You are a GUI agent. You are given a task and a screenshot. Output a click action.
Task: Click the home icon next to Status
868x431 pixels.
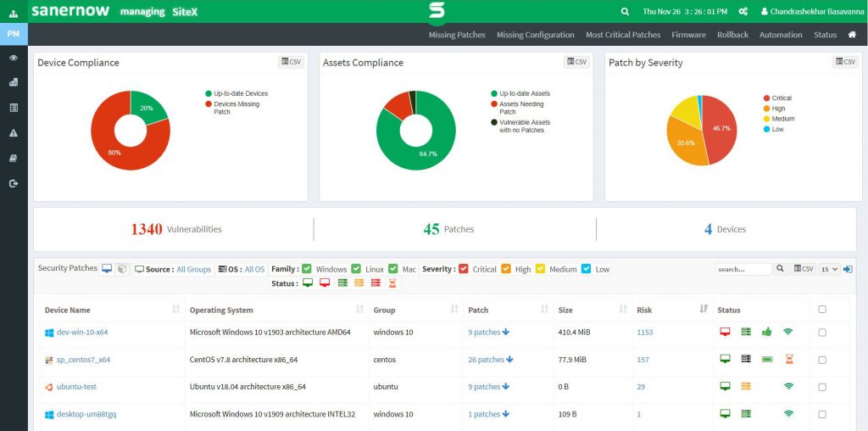point(852,34)
